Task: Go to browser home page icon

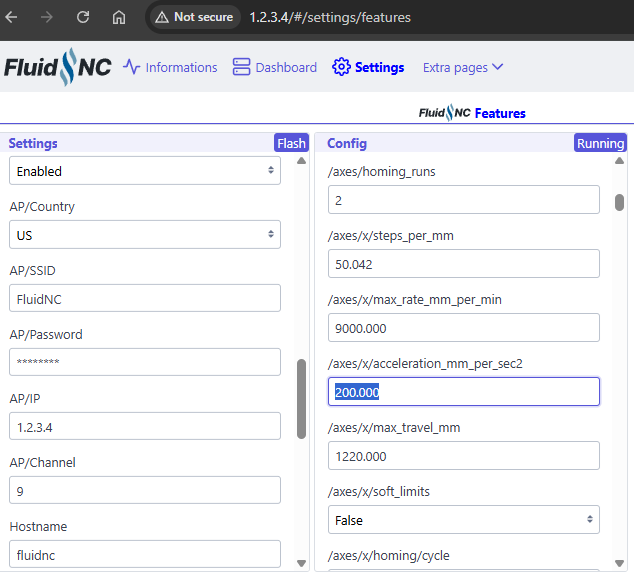Action: coord(119,17)
